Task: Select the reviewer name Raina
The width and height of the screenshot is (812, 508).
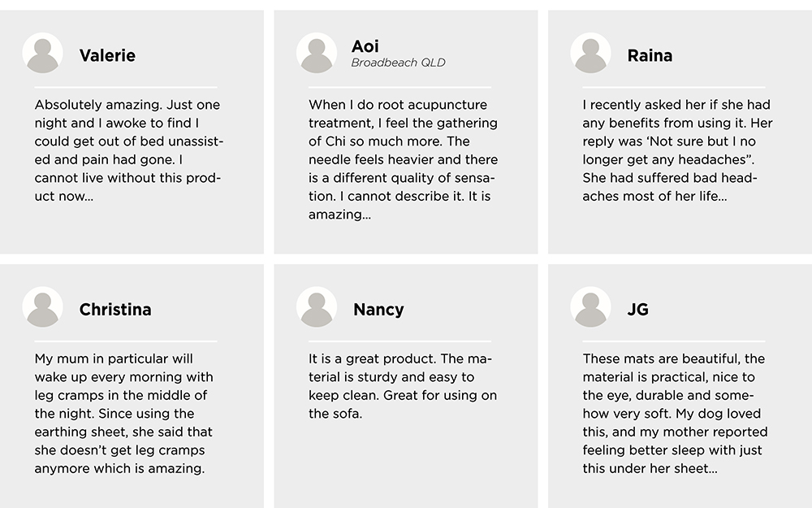Action: coord(650,55)
